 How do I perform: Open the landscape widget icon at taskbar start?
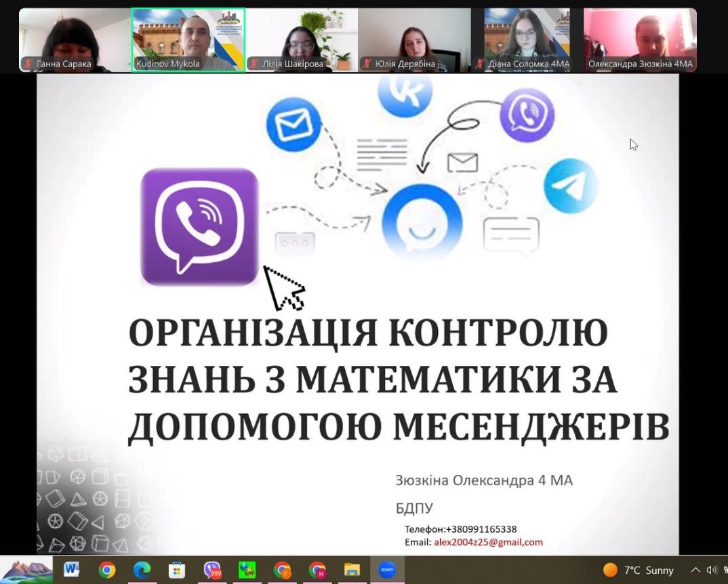(x=27, y=570)
